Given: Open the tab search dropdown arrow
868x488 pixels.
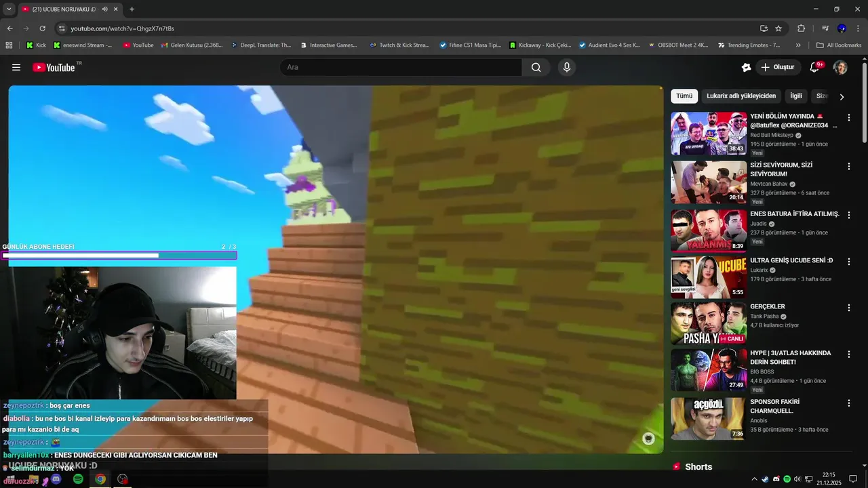Looking at the screenshot, I should 9,9.
